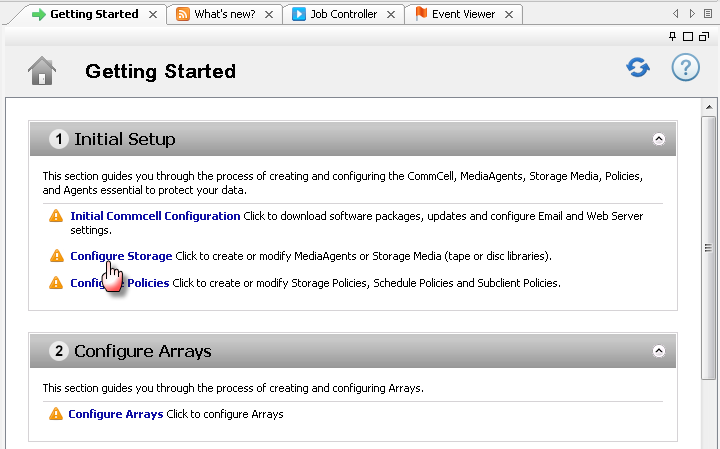Click the text 'Click to configure Arrays'
The height and width of the screenshot is (449, 720).
[x=225, y=414]
